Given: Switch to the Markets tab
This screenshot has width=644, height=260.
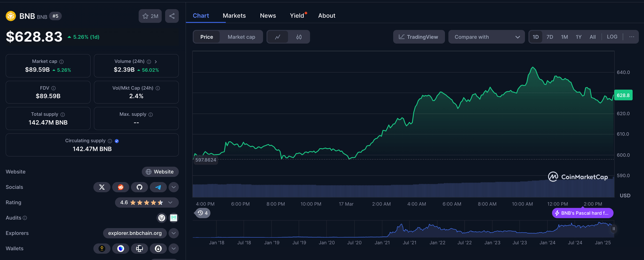Looking at the screenshot, I should 234,15.
